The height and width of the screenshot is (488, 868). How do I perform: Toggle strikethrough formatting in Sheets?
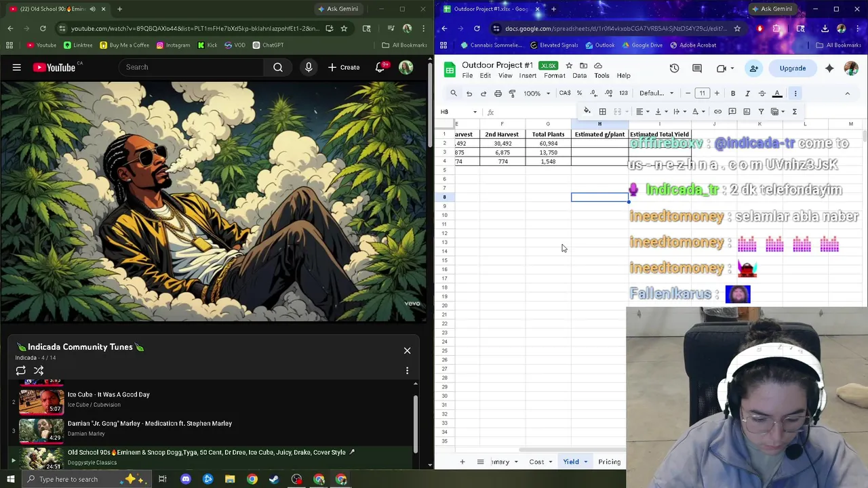click(762, 93)
